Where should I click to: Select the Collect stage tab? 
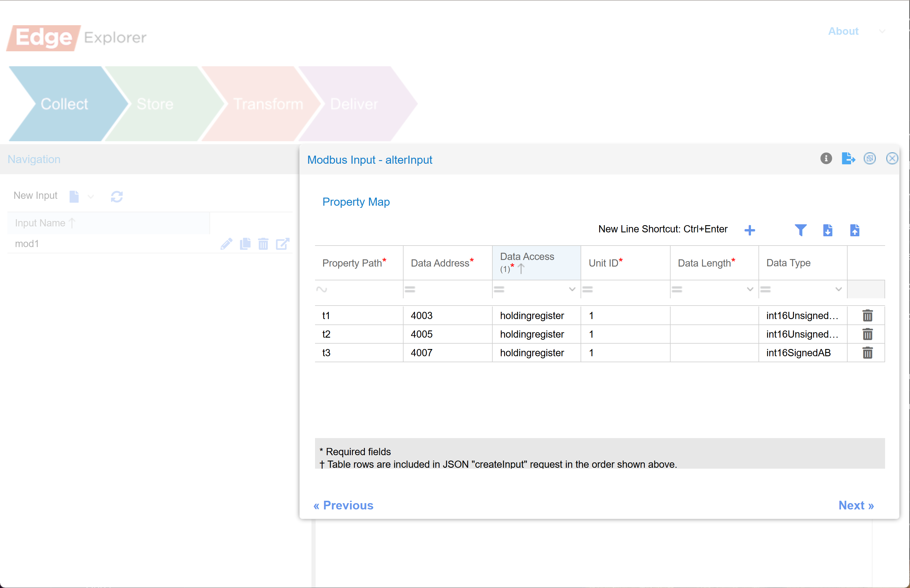click(64, 104)
